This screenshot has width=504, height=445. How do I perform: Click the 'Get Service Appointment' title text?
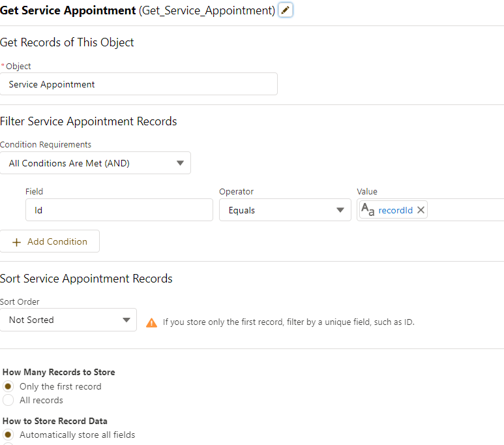coord(68,11)
